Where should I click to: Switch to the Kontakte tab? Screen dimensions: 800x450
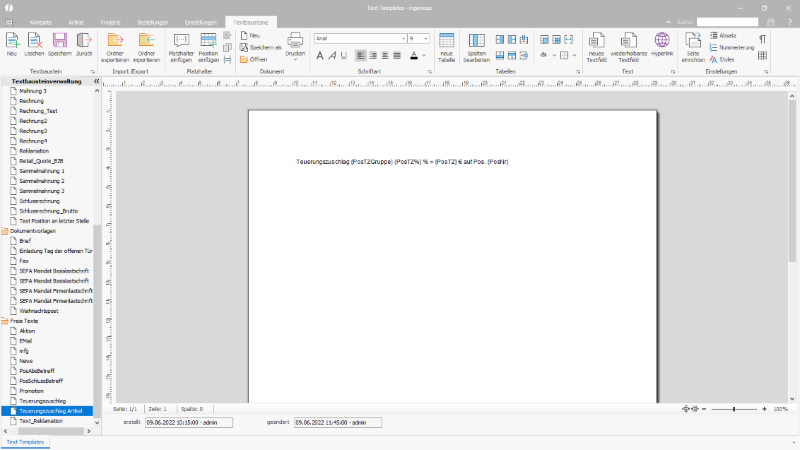pyautogui.click(x=40, y=22)
